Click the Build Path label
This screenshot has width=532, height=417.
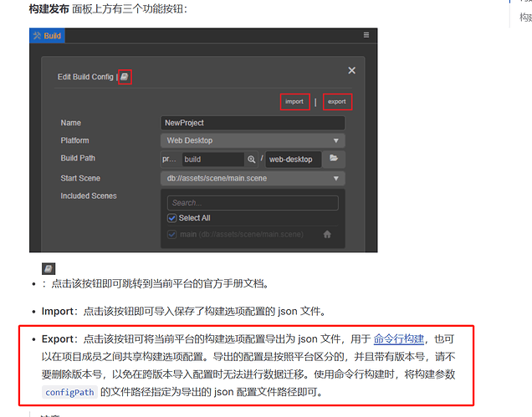click(x=78, y=158)
